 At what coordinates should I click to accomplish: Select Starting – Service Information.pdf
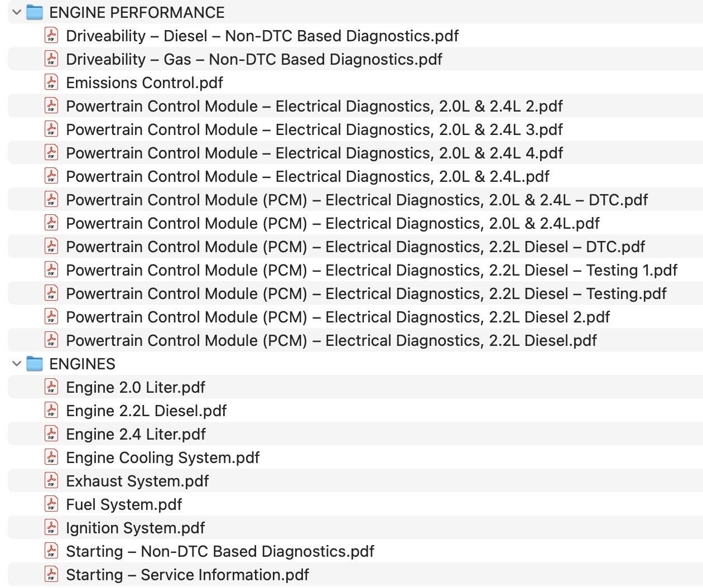coord(187,575)
